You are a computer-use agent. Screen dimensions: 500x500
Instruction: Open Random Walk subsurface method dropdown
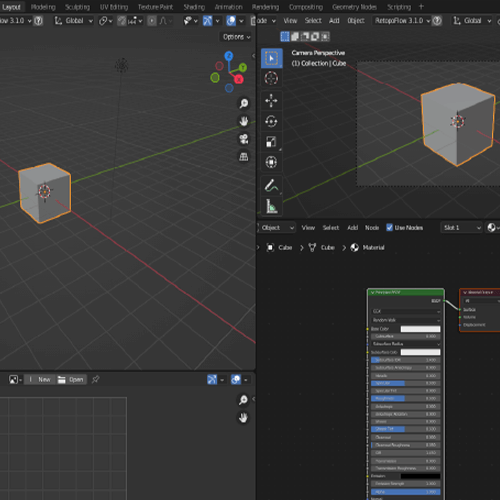[x=406, y=320]
